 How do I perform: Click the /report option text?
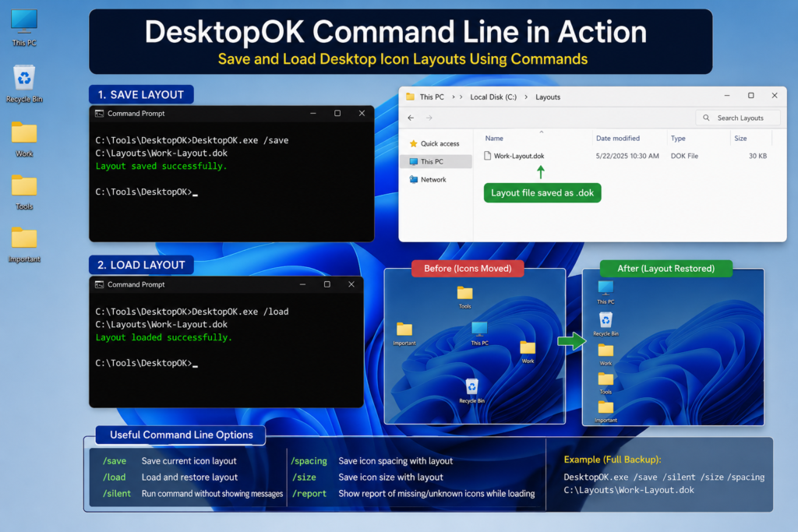pos(309,493)
